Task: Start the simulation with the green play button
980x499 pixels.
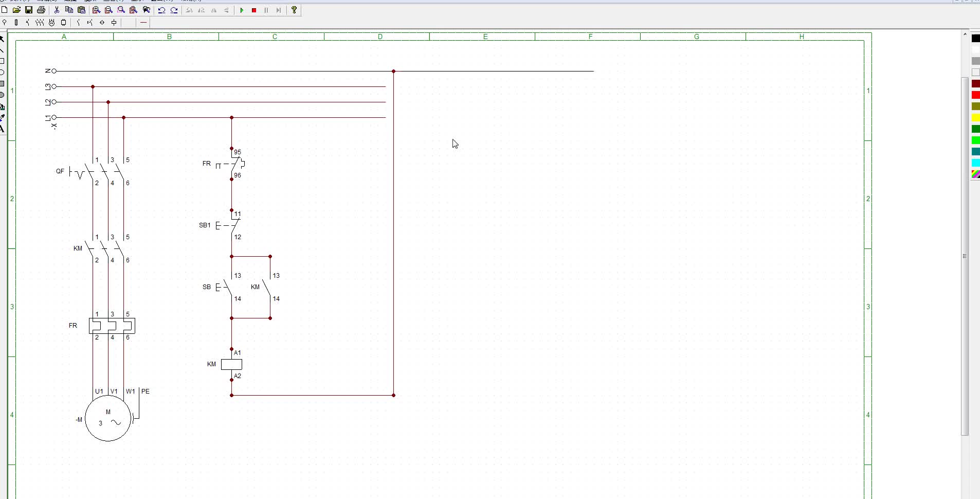Action: (x=242, y=10)
